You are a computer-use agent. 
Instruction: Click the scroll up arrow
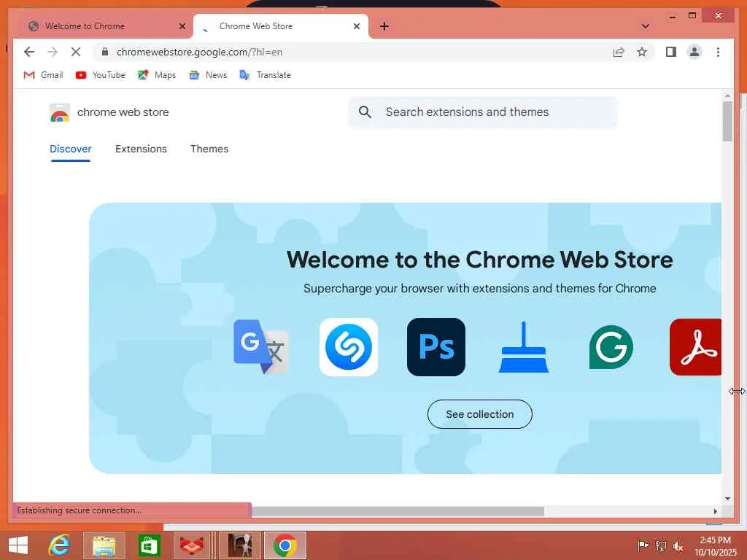point(727,96)
